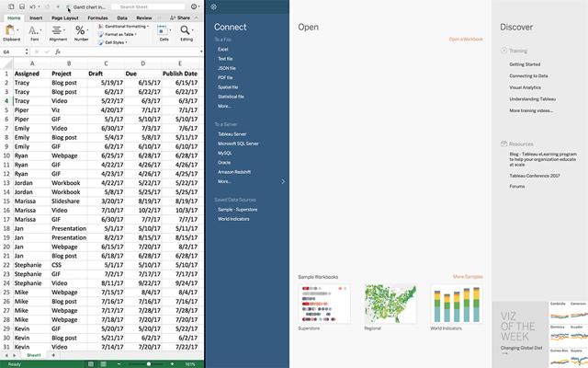The width and height of the screenshot is (588, 368).
Task: Open the Getting Started training link
Action: point(525,64)
